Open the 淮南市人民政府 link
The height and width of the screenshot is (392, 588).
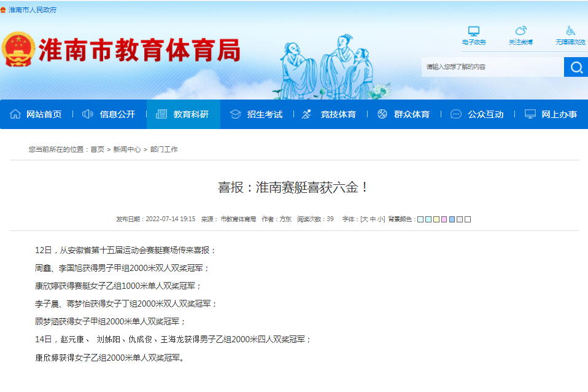[33, 10]
